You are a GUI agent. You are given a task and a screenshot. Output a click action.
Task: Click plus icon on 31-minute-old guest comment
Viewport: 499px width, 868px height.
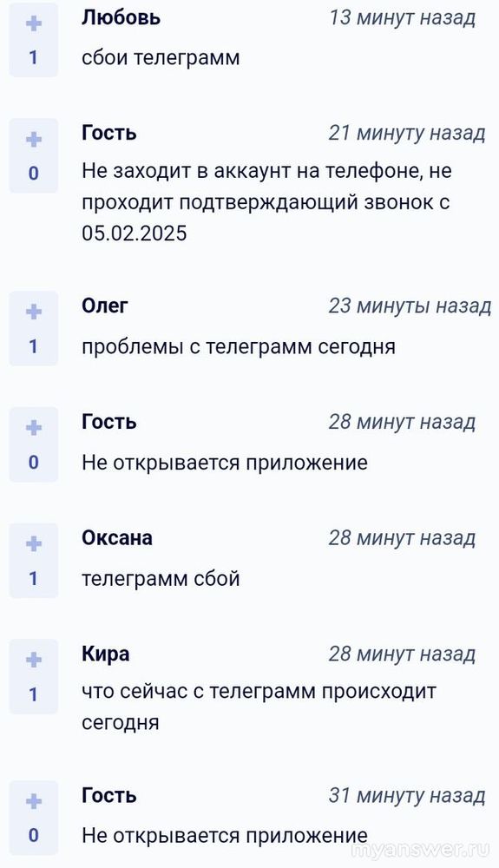34,801
